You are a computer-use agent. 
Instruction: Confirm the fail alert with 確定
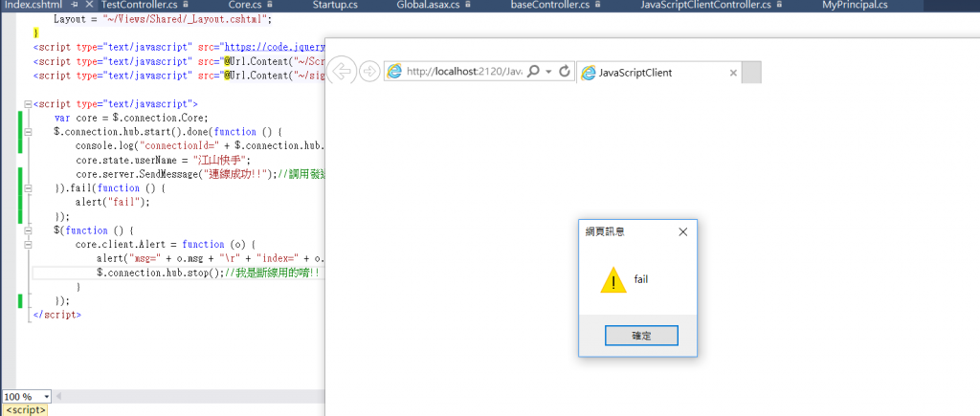coord(641,336)
